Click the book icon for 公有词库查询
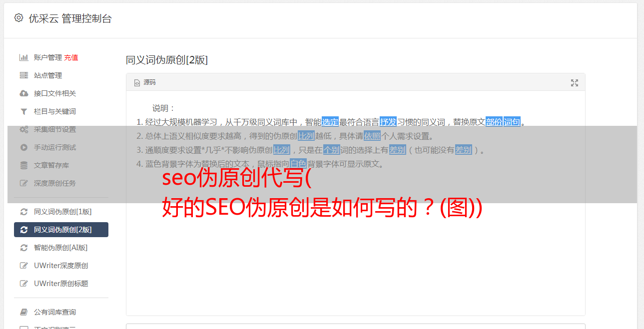644x329 pixels. pos(23,312)
